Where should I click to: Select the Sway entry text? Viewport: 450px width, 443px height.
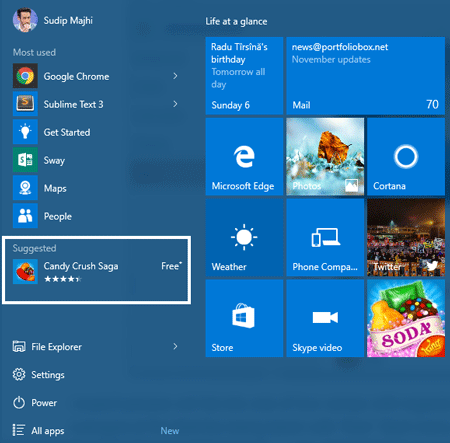(54, 161)
